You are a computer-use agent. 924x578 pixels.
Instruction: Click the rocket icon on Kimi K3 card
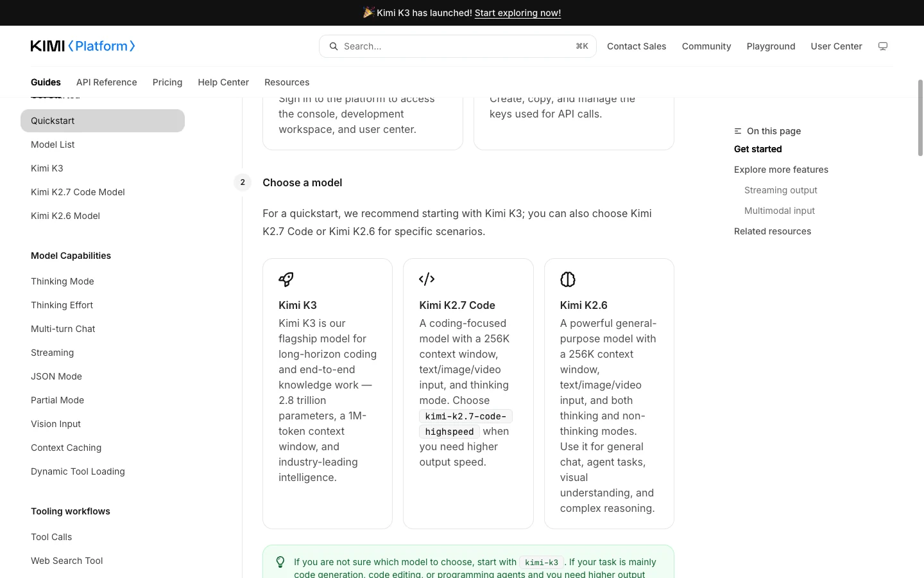(286, 279)
